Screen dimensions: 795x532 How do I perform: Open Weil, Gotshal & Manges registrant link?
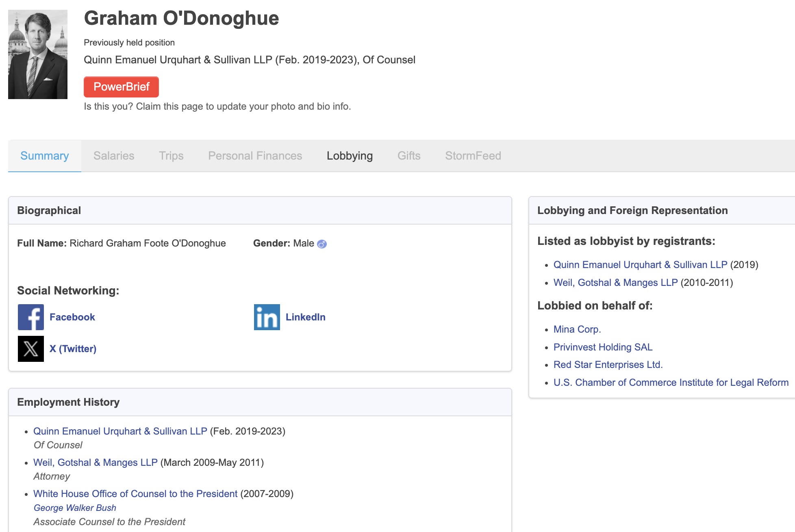point(616,283)
